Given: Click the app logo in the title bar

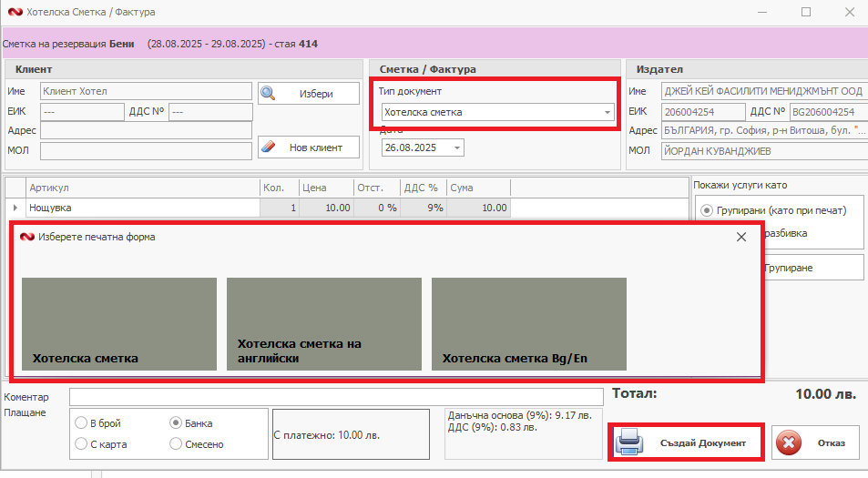Looking at the screenshot, I should 15,12.
